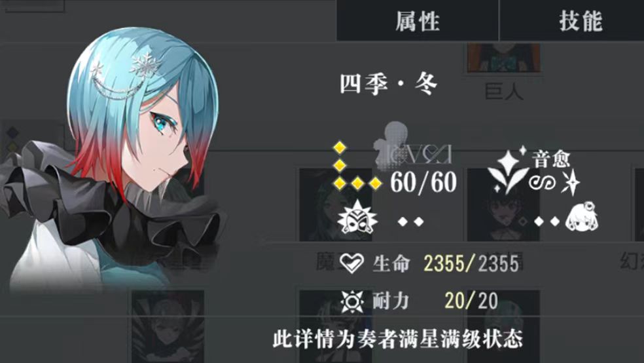Image resolution: width=644 pixels, height=363 pixels.
Task: Click the 生命 2355/2355 value
Action: 471,263
